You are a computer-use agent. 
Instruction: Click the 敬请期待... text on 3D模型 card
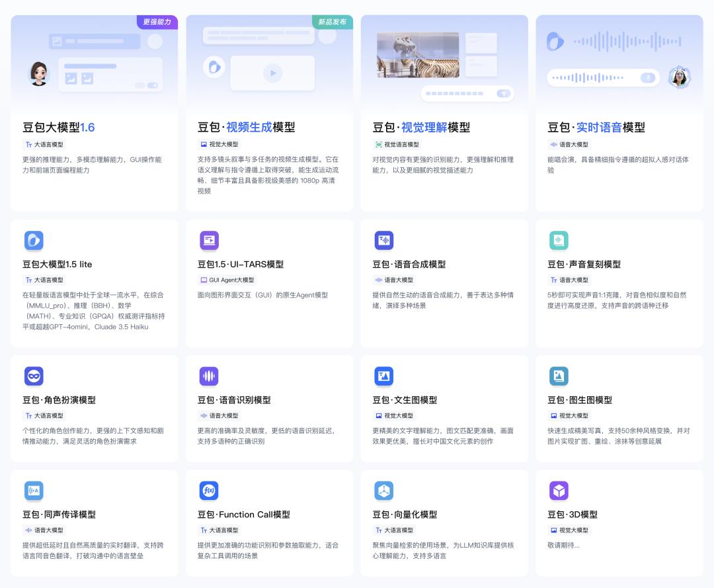tap(563, 545)
